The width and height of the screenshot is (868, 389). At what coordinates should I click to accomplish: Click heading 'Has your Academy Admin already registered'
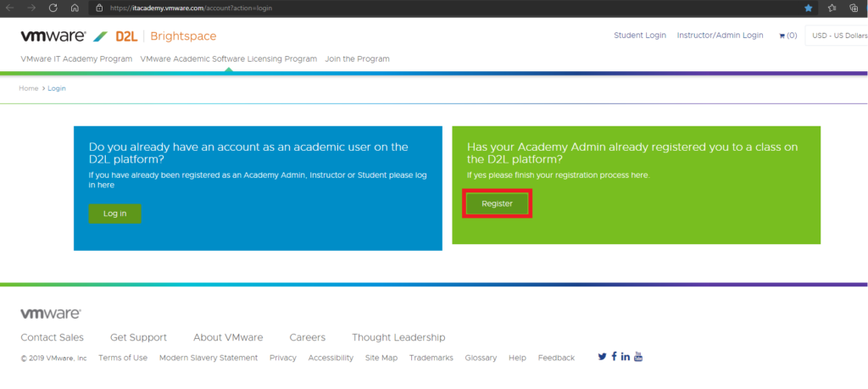(x=632, y=153)
